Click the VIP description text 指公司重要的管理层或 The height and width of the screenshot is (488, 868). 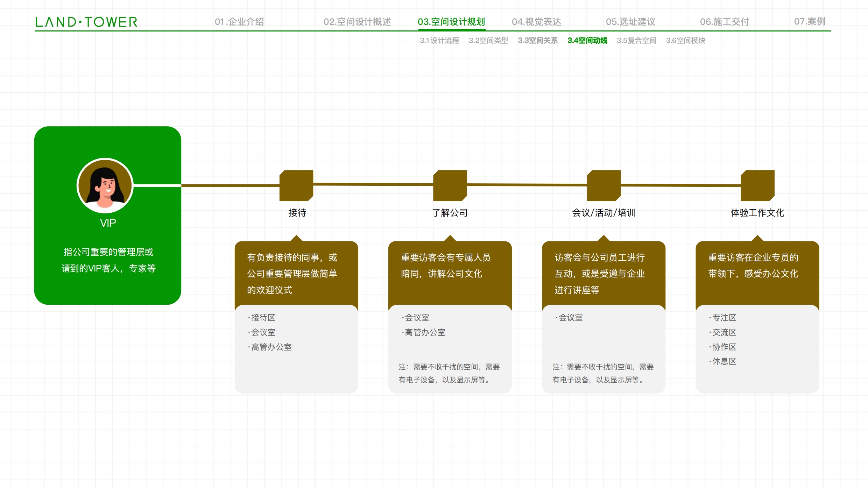coord(108,252)
